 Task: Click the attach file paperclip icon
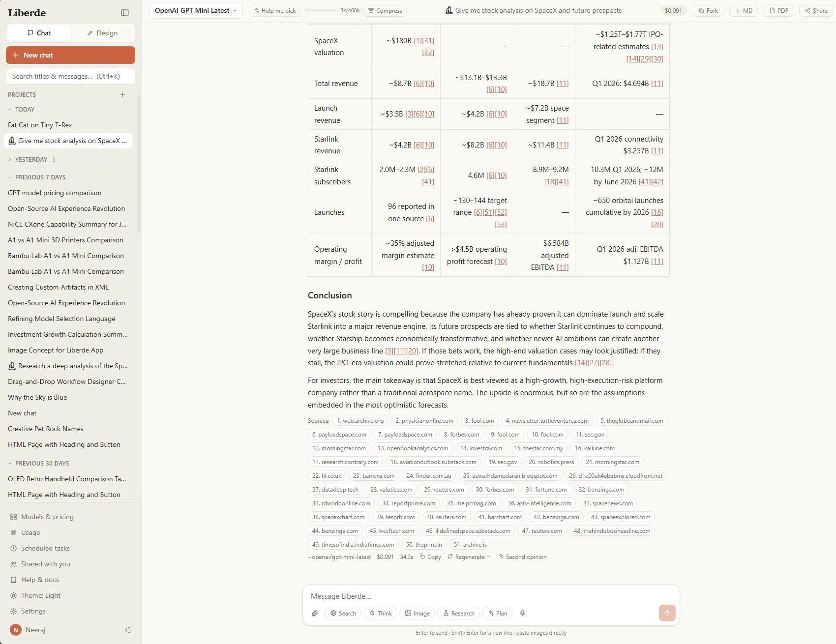pos(315,613)
